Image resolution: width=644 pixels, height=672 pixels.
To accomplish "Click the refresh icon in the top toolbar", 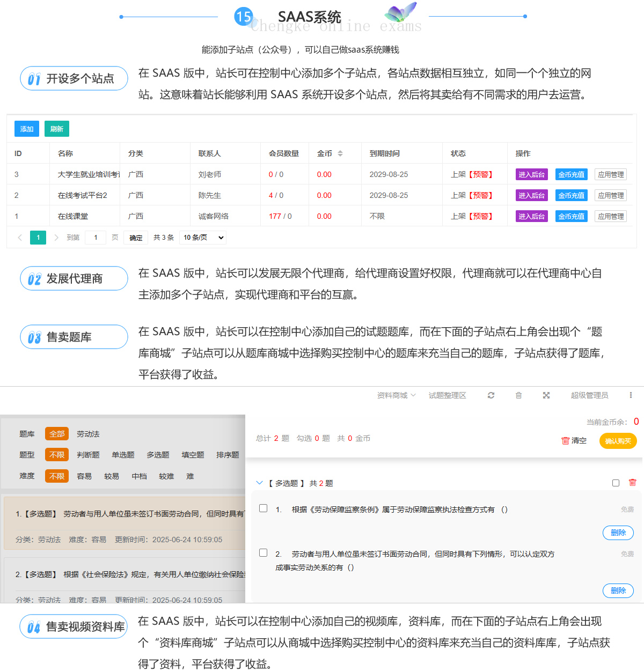I will [491, 395].
